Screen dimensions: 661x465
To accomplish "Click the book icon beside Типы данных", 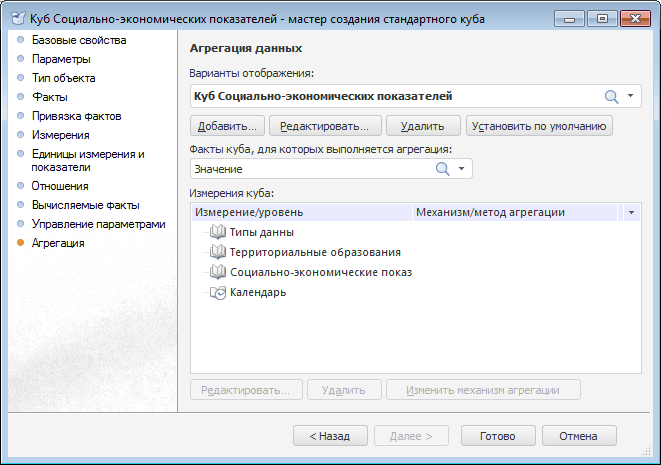I will 218,232.
